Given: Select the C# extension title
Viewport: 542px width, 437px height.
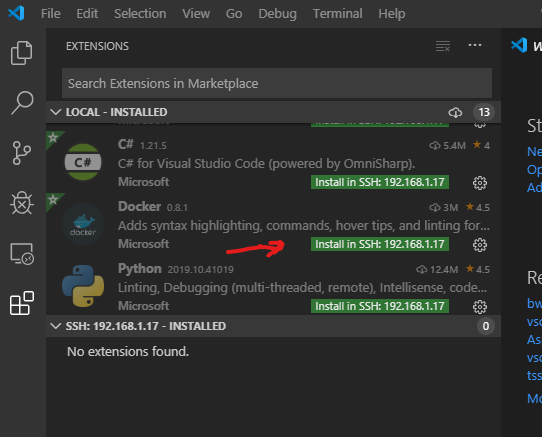Looking at the screenshot, I should point(125,144).
